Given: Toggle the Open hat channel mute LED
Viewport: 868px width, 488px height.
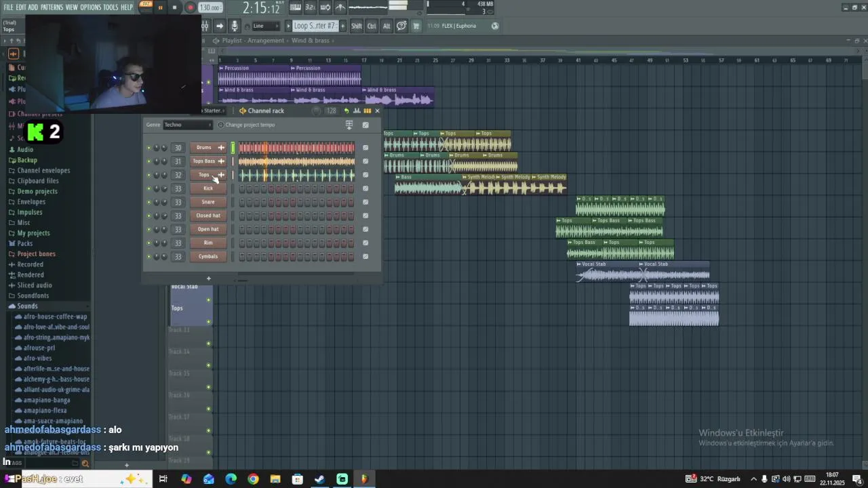Looking at the screenshot, I should [149, 229].
